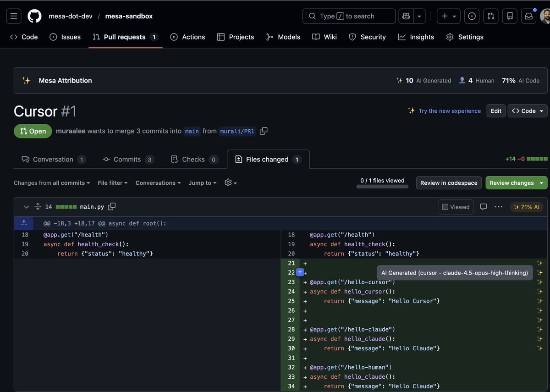Click the mesa-sandbox repository link
Viewport: 550px width, 392px height.
coord(129,16)
